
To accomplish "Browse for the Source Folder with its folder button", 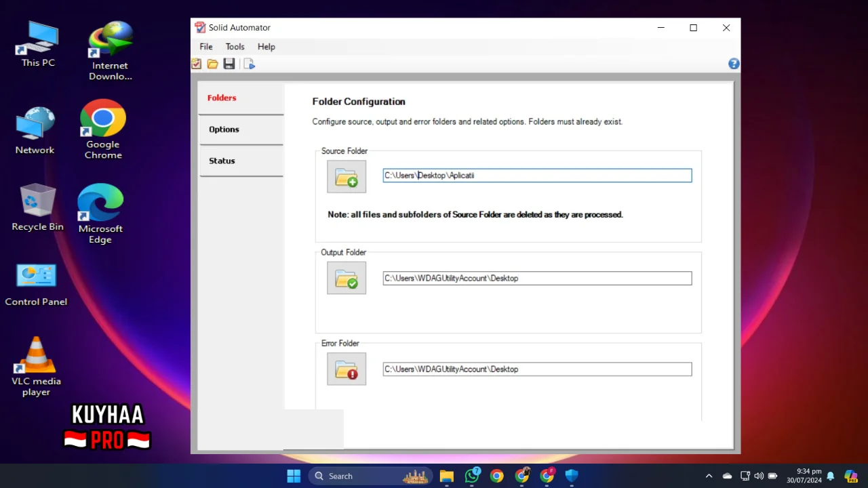I will pos(347,177).
